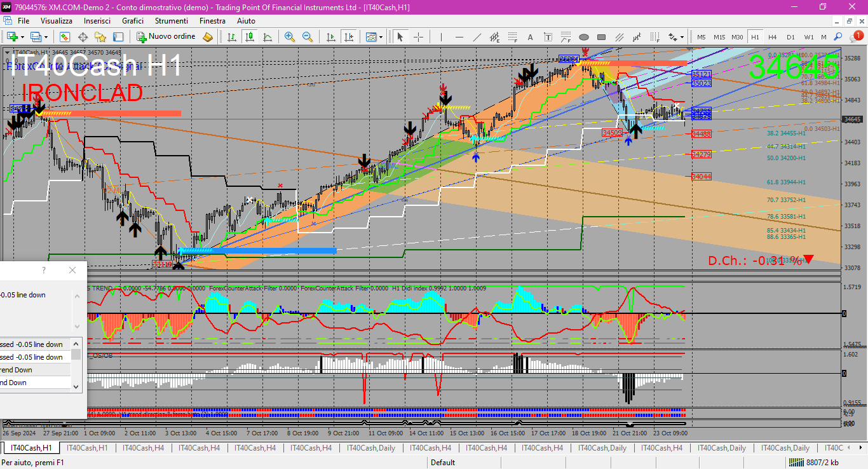Open the Navigator star-folder icon
The image size is (868, 469).
coord(100,37)
